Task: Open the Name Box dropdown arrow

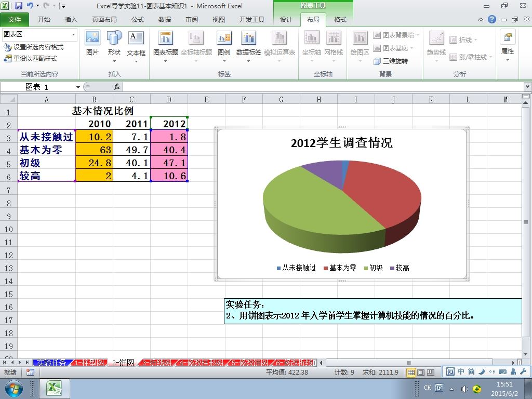Action: pyautogui.click(x=78, y=87)
